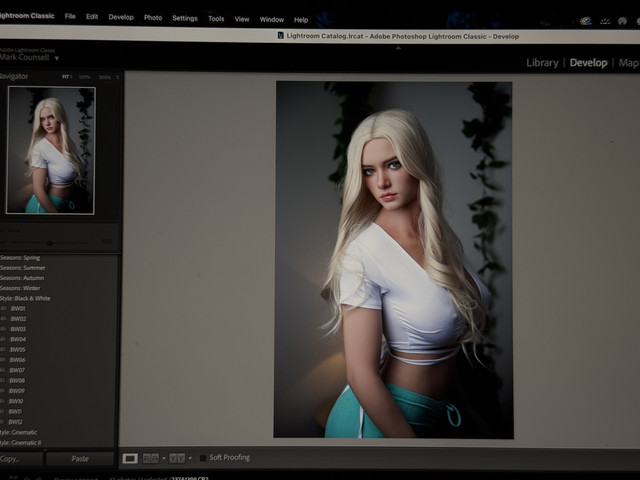Apply the BW01 preset

coord(18,309)
